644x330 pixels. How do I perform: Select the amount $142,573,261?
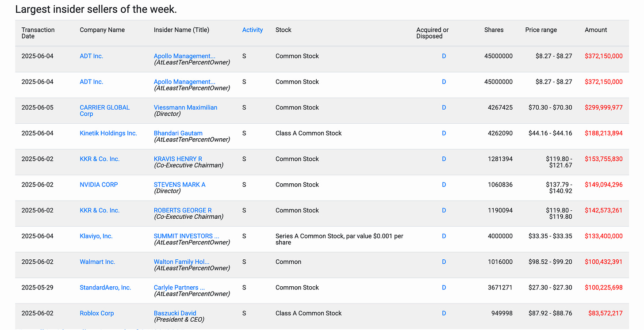pos(603,210)
